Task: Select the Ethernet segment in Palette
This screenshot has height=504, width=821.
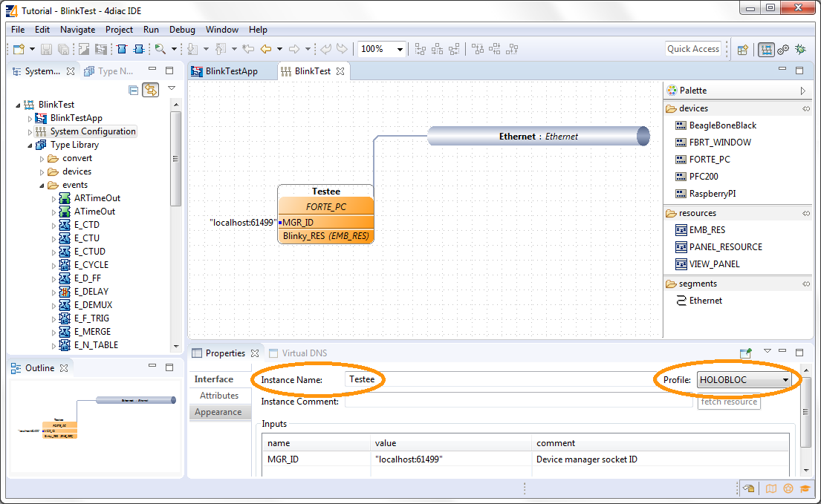Action: tap(705, 301)
